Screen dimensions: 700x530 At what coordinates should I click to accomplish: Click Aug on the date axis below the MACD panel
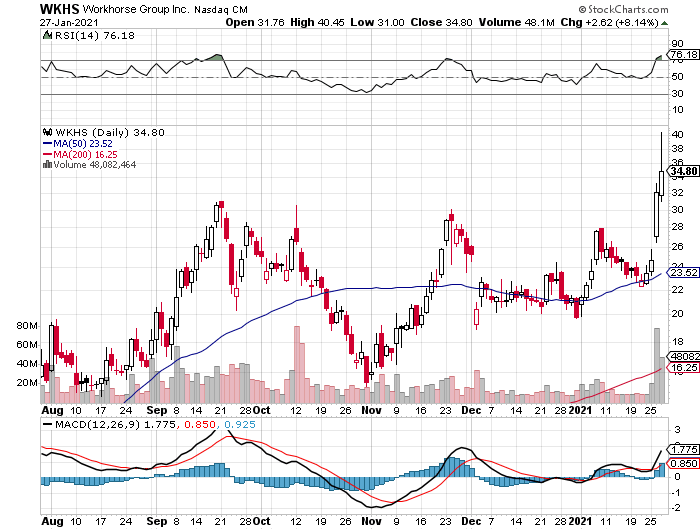(x=52, y=521)
